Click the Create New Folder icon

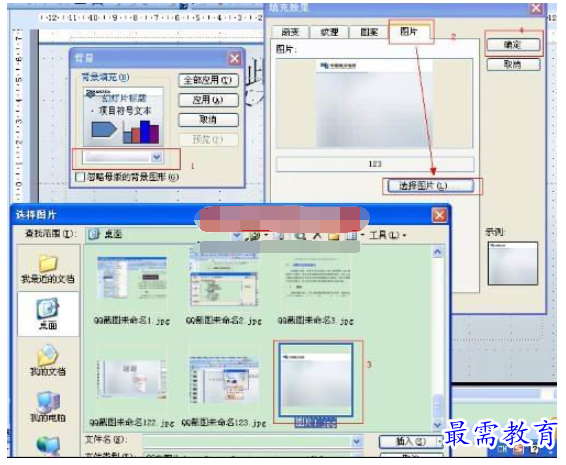pyautogui.click(x=334, y=236)
